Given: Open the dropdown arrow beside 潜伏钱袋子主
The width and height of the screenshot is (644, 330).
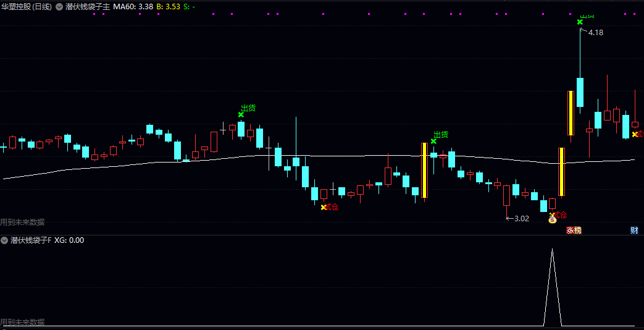Looking at the screenshot, I should [x=59, y=7].
